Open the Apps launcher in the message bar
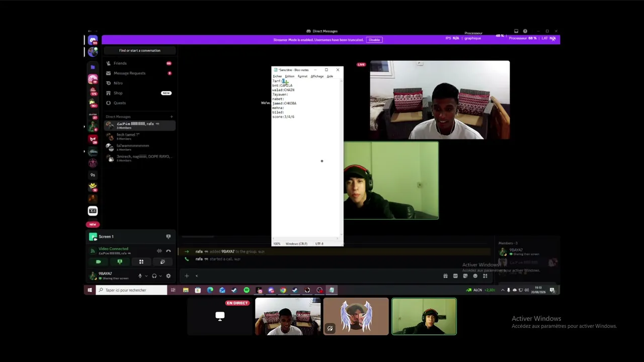The image size is (644, 362). [485, 276]
